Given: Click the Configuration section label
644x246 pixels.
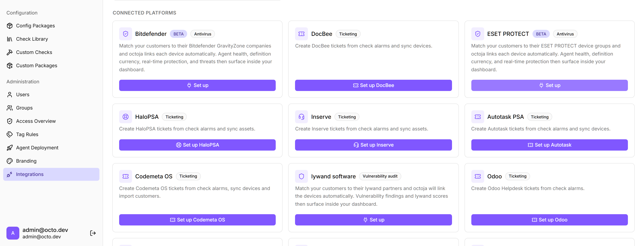Looking at the screenshot, I should coord(22,13).
